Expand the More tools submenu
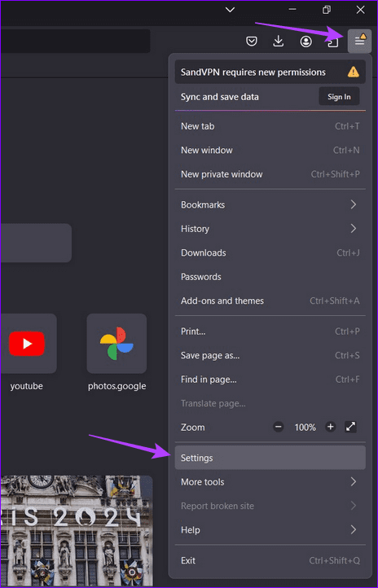 click(x=270, y=482)
